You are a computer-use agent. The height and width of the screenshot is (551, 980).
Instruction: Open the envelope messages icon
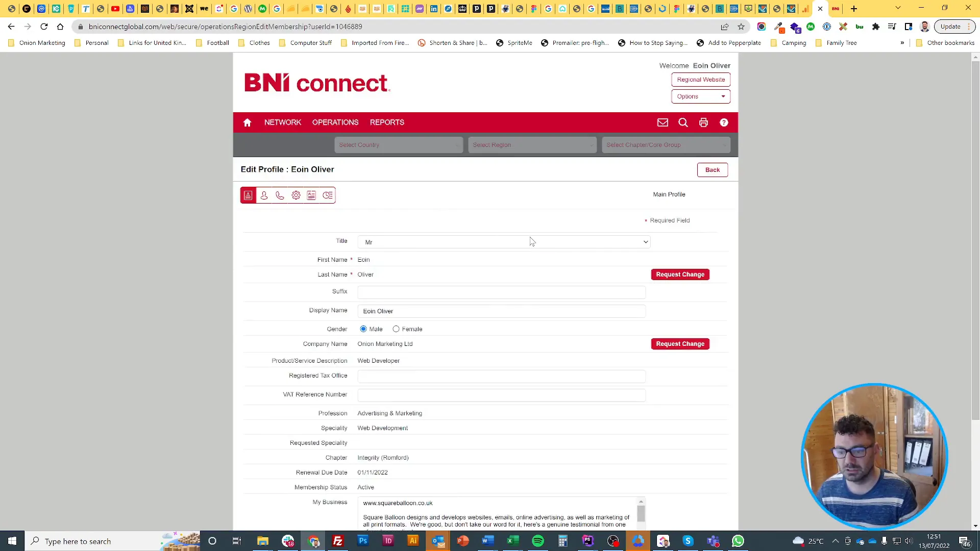point(663,122)
